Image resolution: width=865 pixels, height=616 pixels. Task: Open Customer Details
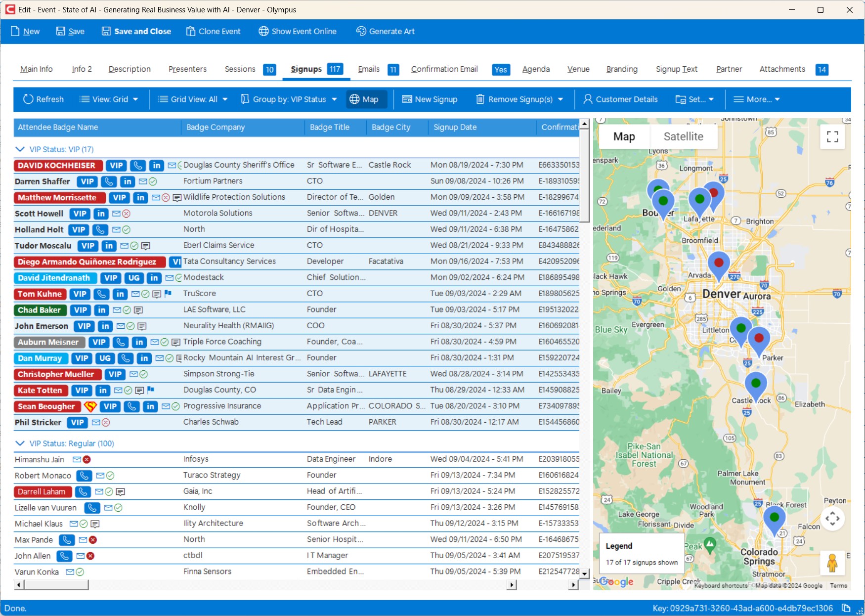click(621, 99)
